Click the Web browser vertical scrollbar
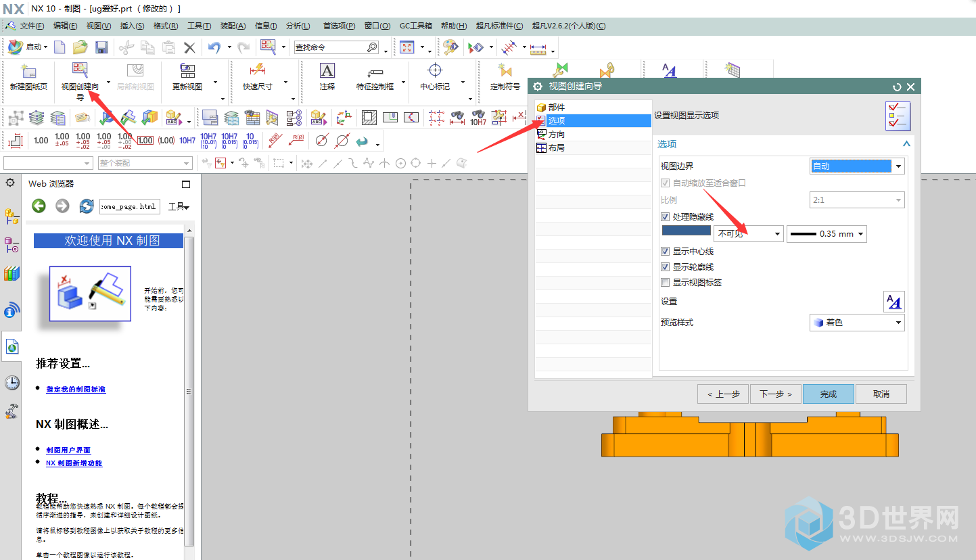976x560 pixels. [x=190, y=391]
